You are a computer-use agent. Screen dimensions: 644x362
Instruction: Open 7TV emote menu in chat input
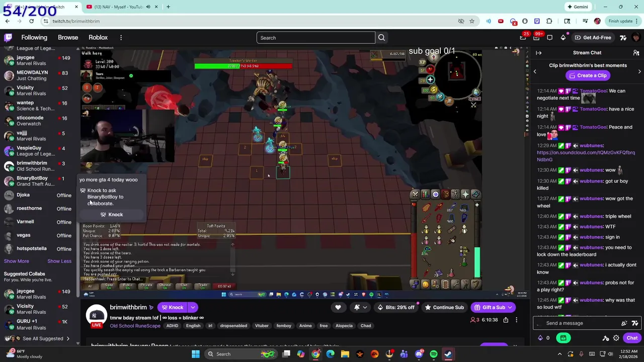coord(635,323)
